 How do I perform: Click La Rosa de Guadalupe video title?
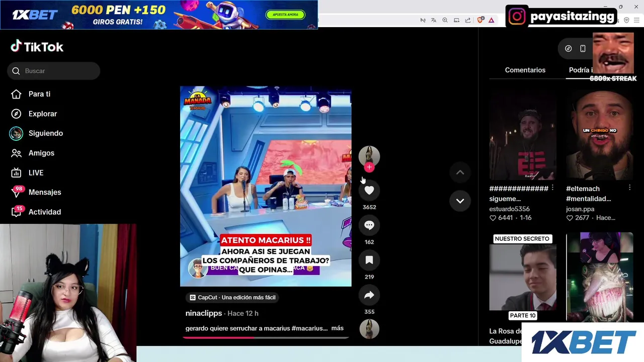point(506,336)
